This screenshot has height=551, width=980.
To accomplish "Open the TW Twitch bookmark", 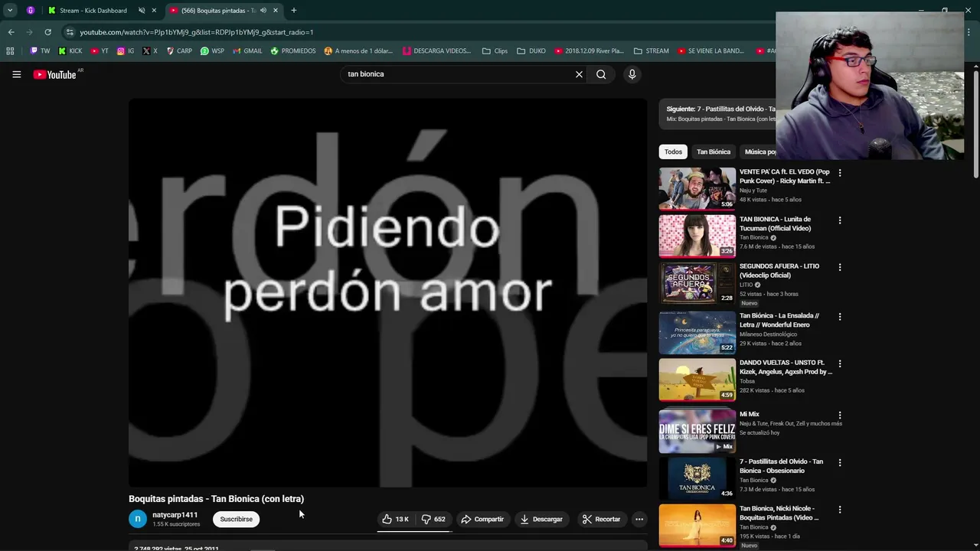I will tap(40, 51).
